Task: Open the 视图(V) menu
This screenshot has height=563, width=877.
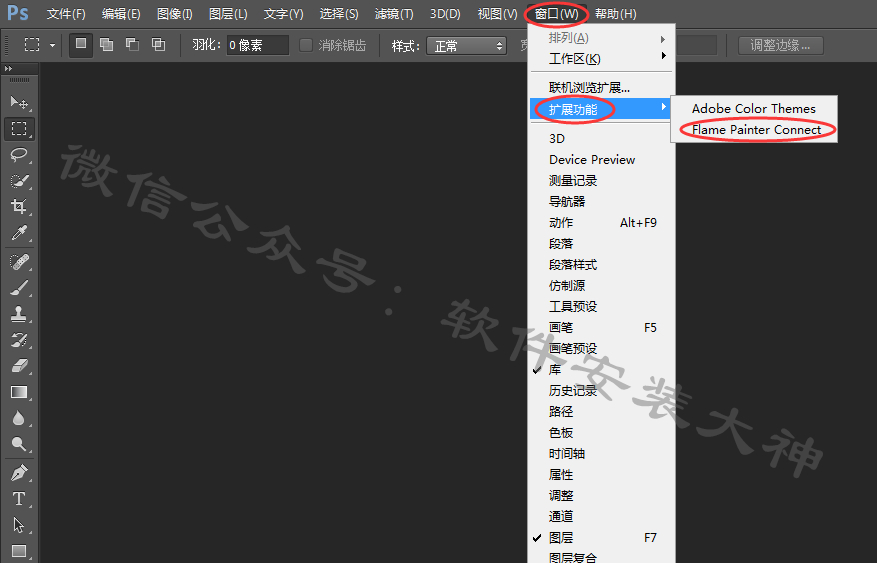Action: click(497, 14)
